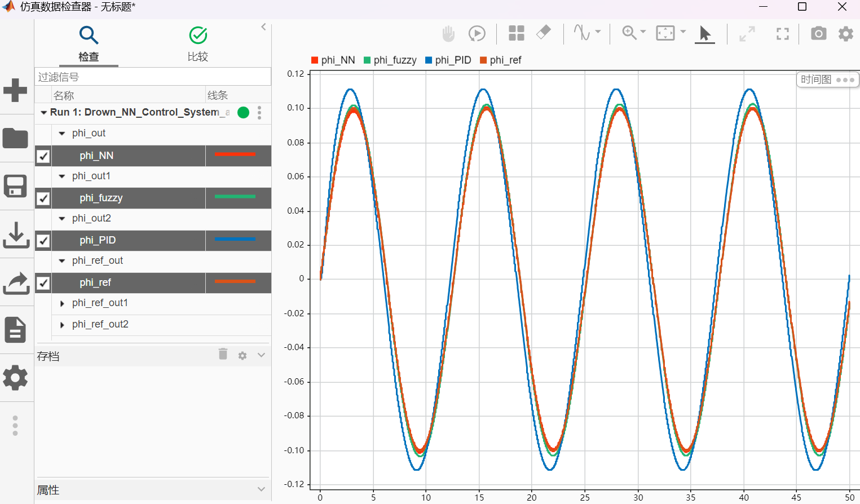Click the plus icon in the left sidebar
This screenshot has height=504, width=860.
pos(15,90)
